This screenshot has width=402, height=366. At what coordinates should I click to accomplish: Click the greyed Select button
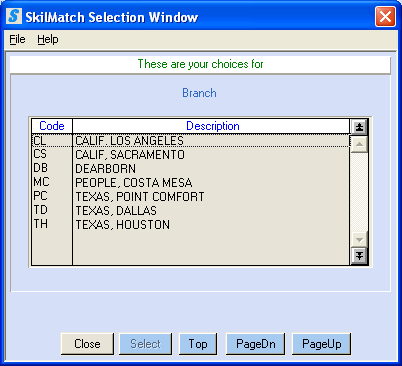tap(145, 344)
